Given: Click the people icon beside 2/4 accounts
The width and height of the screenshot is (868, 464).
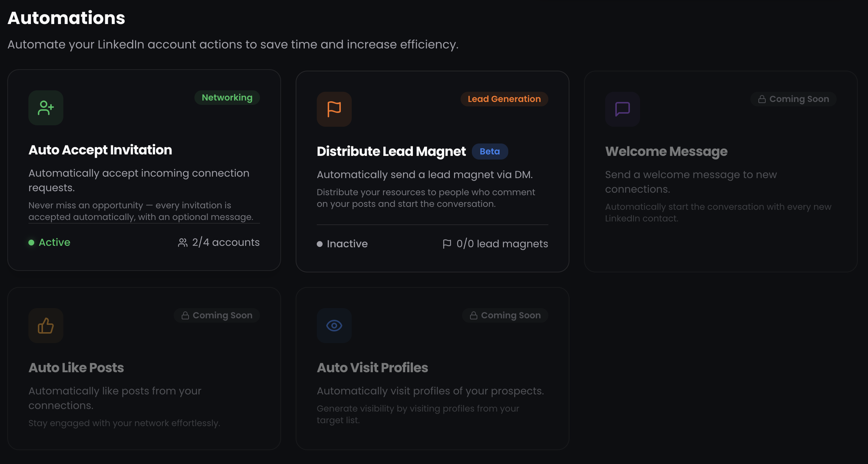Looking at the screenshot, I should 182,243.
